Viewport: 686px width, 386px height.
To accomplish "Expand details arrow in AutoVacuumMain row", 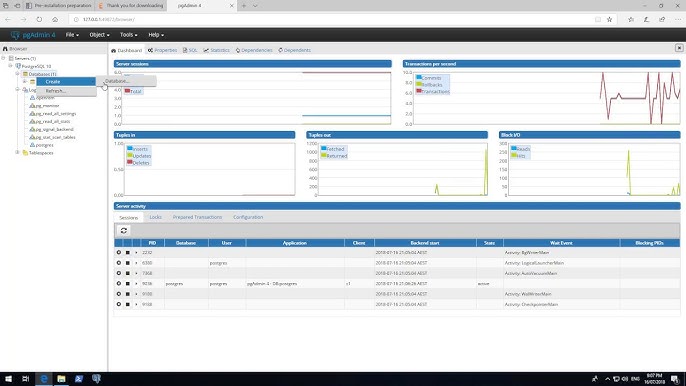I will pos(136,273).
